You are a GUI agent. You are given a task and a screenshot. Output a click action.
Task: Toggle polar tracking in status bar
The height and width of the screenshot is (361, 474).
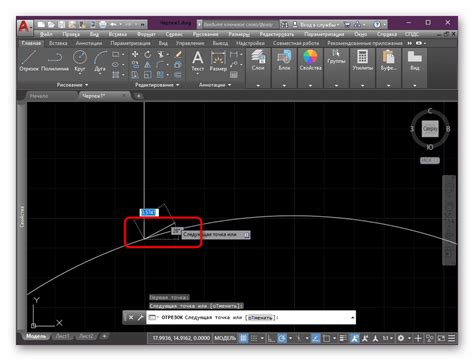(x=282, y=338)
